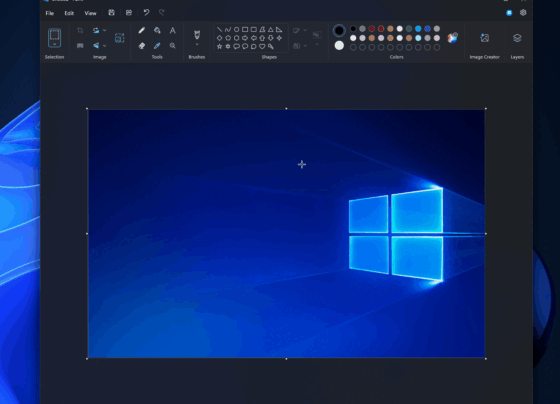This screenshot has width=560, height=404.
Task: Click the Flip icon in Image group
Action: [x=96, y=46]
